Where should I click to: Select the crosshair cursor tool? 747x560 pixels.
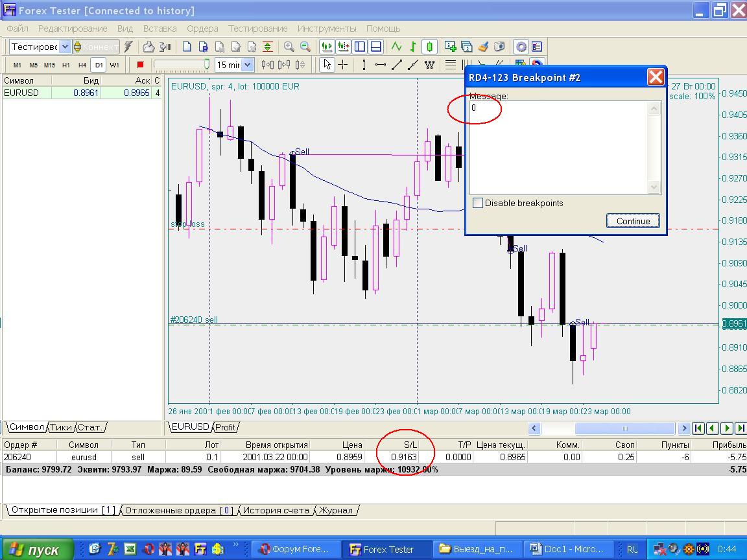click(343, 65)
